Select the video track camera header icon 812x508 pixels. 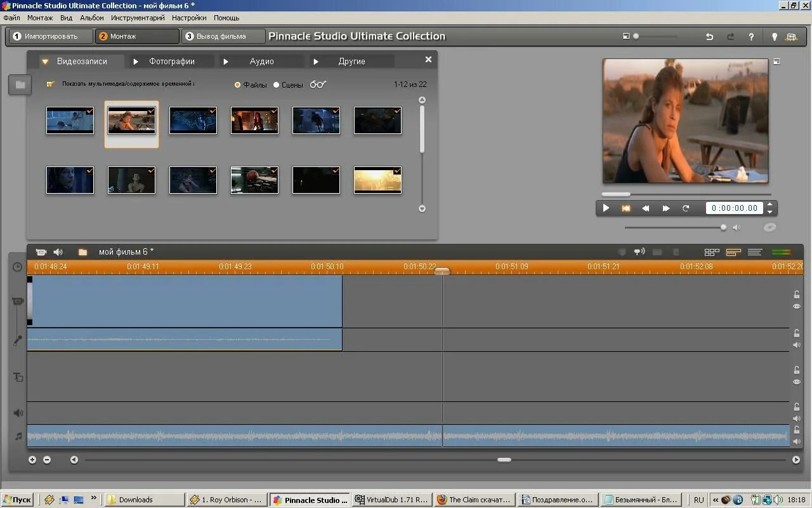18,301
